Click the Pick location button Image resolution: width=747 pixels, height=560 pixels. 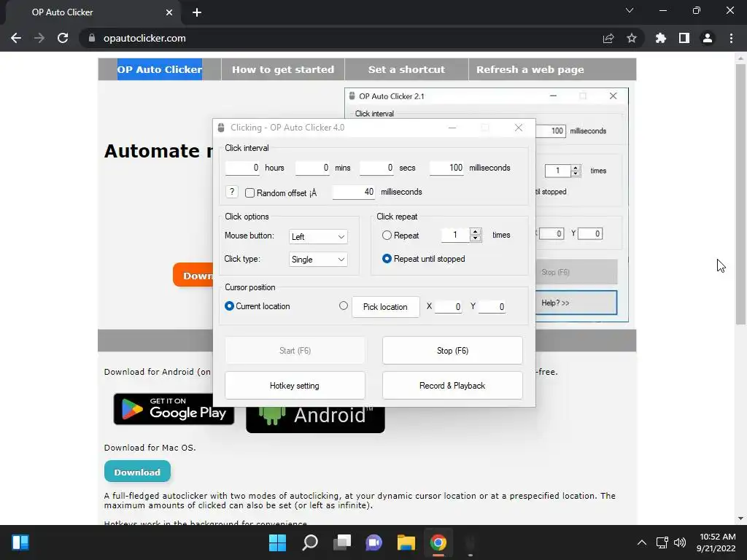385,307
